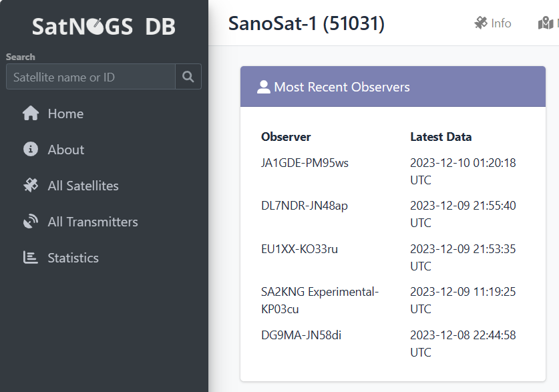Click the About info circle icon
This screenshot has width=559, height=392.
click(x=31, y=150)
